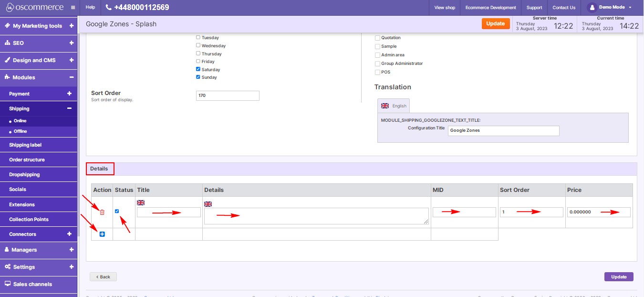Enable the Group Administrator checkbox

377,64
